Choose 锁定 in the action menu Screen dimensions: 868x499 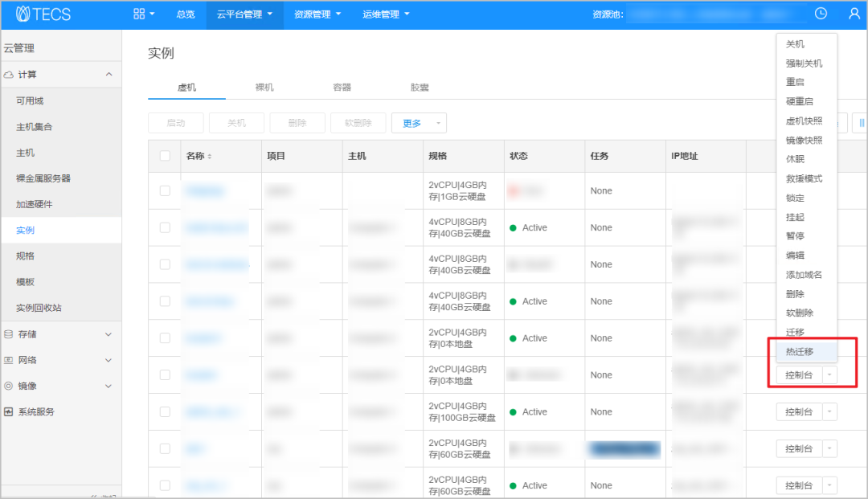[795, 198]
